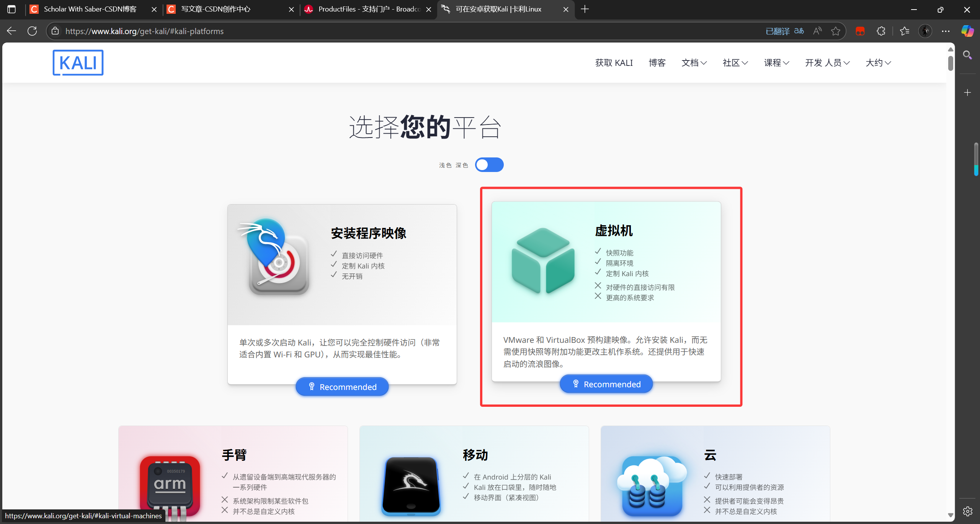Click scrollbar down arrow at bottom

click(x=950, y=515)
